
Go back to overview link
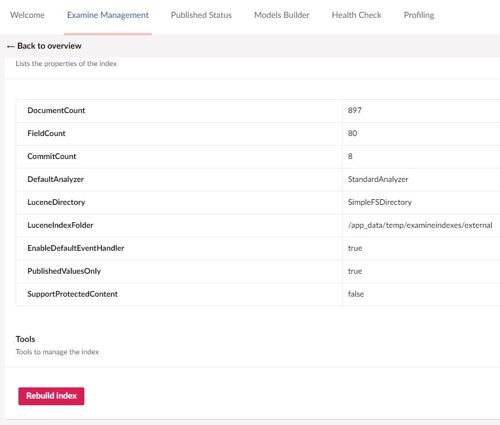pos(49,46)
